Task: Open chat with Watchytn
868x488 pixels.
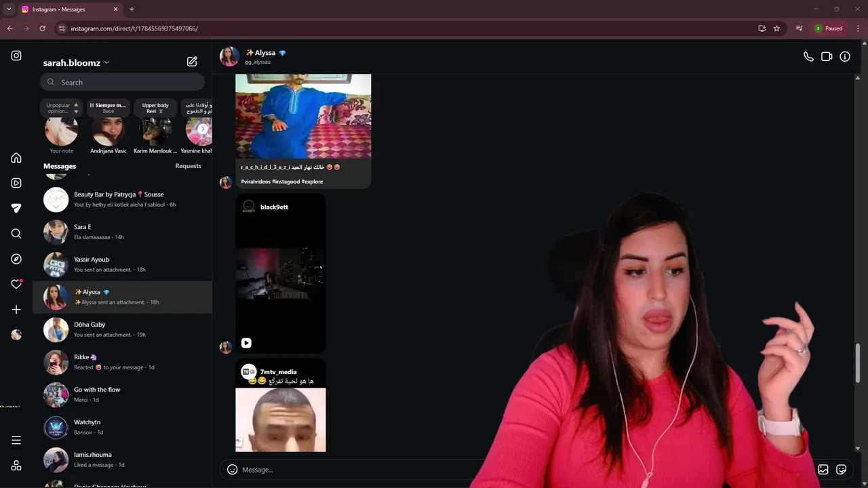Action: point(122,427)
